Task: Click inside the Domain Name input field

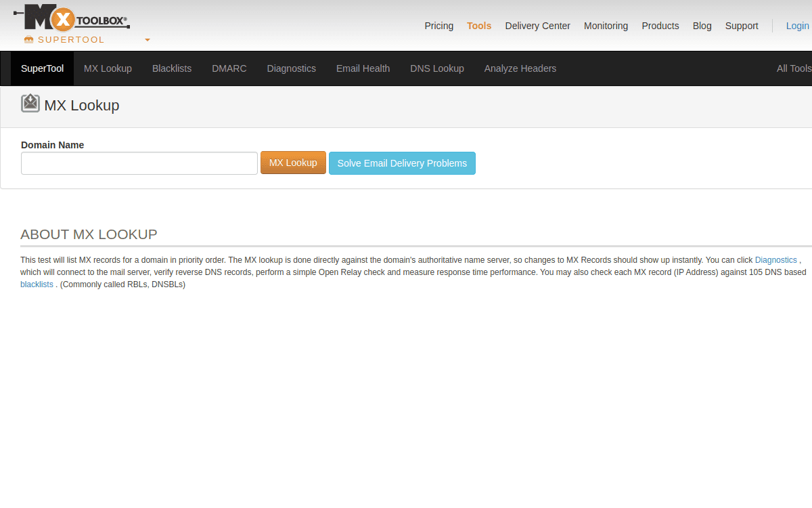Action: (139, 163)
